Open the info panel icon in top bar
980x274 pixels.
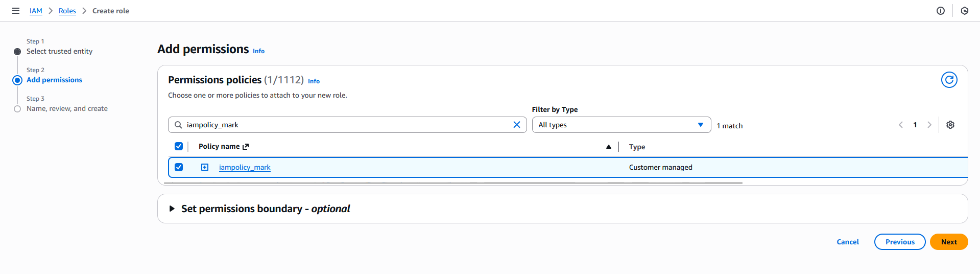point(941,11)
